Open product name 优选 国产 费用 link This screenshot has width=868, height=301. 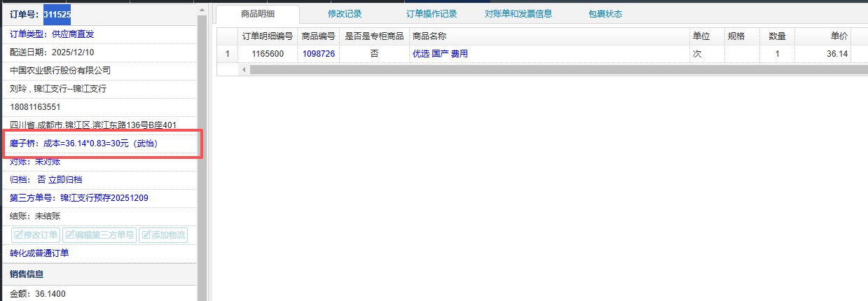440,54
